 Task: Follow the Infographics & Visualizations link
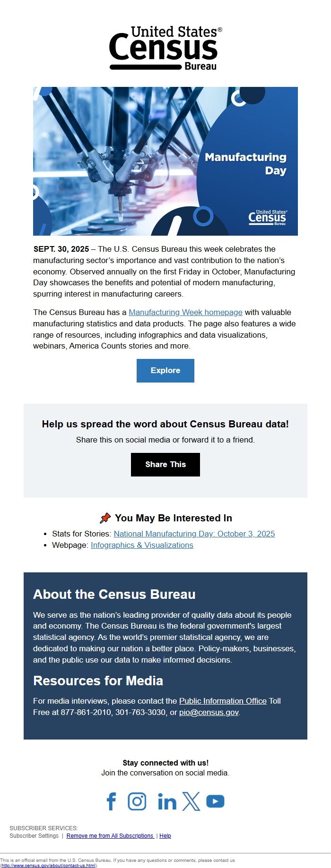[142, 545]
